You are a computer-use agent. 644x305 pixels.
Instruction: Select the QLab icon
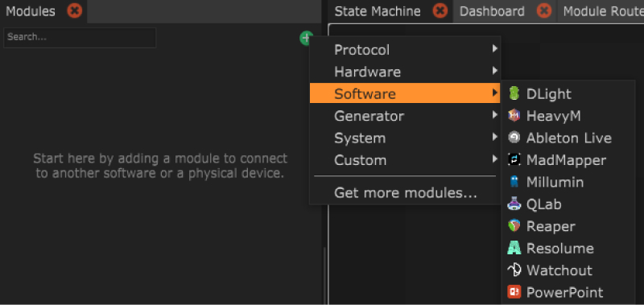coord(514,204)
